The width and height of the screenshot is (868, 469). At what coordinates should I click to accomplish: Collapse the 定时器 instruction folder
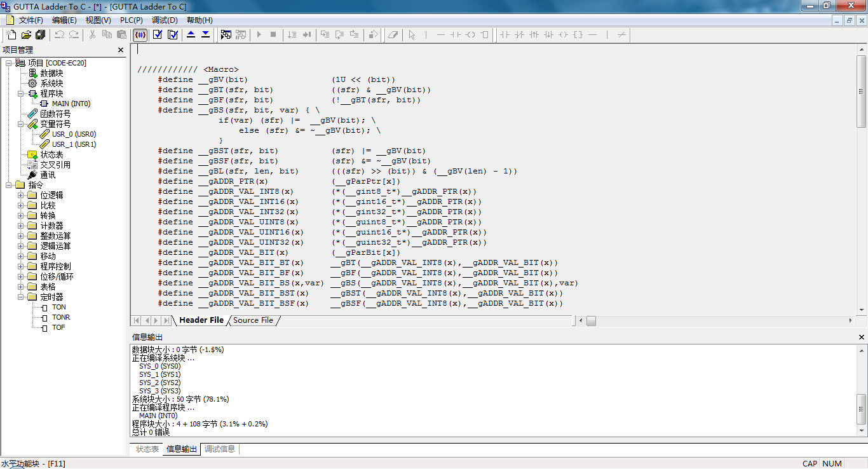click(21, 297)
